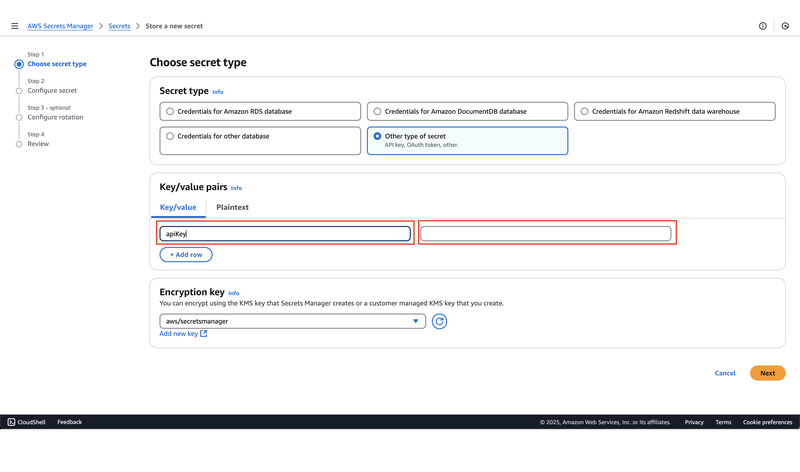Open the Privacy footer link
The image size is (800, 472).
pyautogui.click(x=694, y=422)
